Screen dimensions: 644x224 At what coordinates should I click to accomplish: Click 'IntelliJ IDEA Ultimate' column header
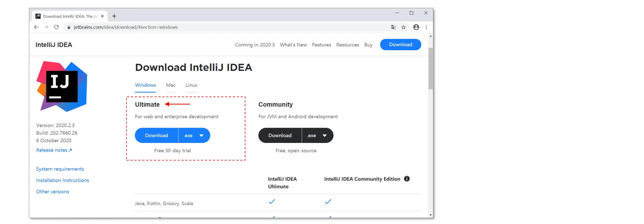tap(282, 183)
